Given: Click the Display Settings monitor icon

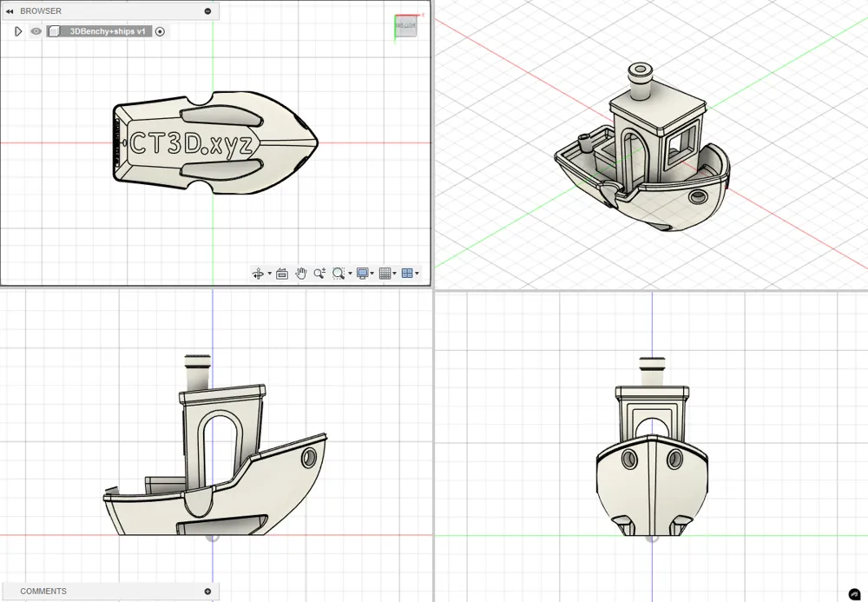Looking at the screenshot, I should (363, 273).
